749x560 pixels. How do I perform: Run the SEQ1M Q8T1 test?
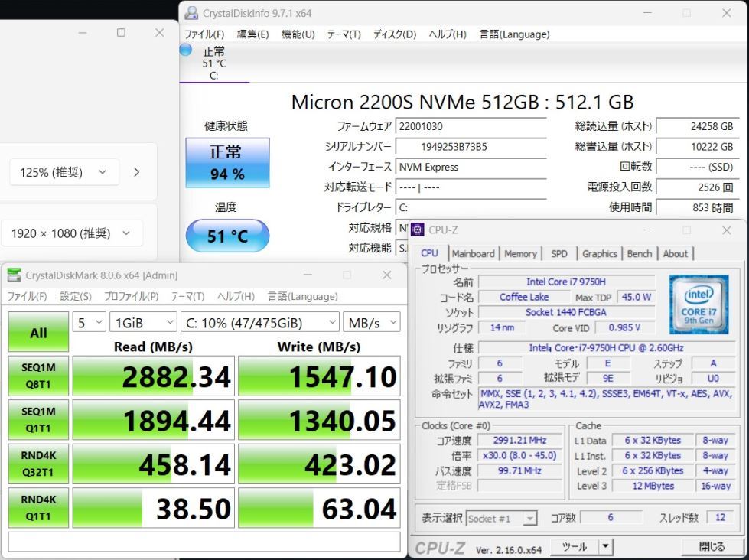38,376
